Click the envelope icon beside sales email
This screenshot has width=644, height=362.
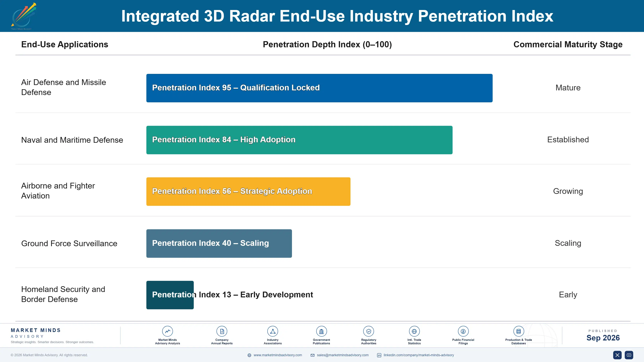[313, 355]
